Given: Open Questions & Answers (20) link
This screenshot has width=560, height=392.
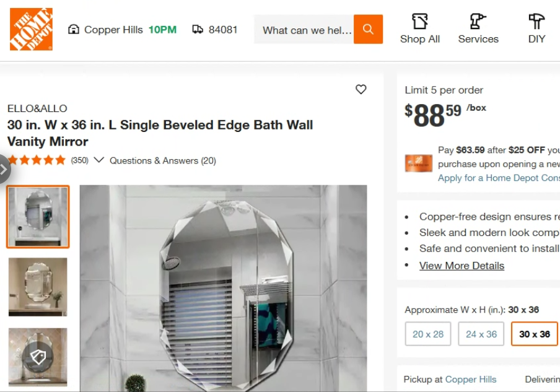Looking at the screenshot, I should pyautogui.click(x=163, y=160).
